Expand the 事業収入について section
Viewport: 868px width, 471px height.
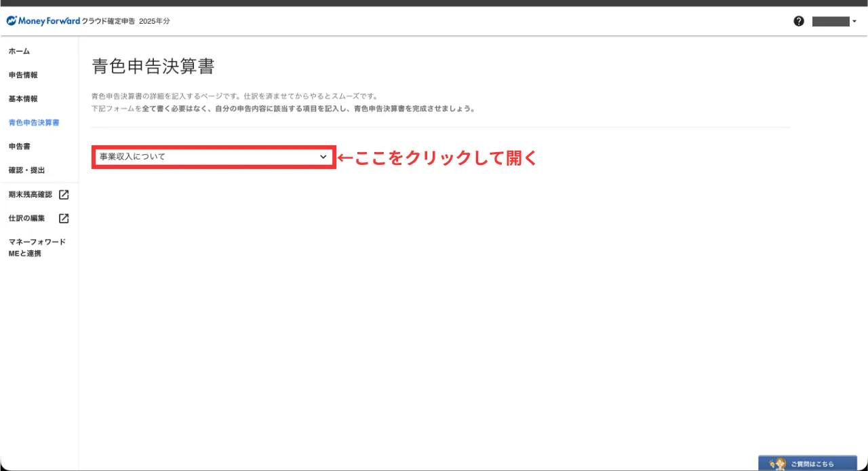coord(203,157)
